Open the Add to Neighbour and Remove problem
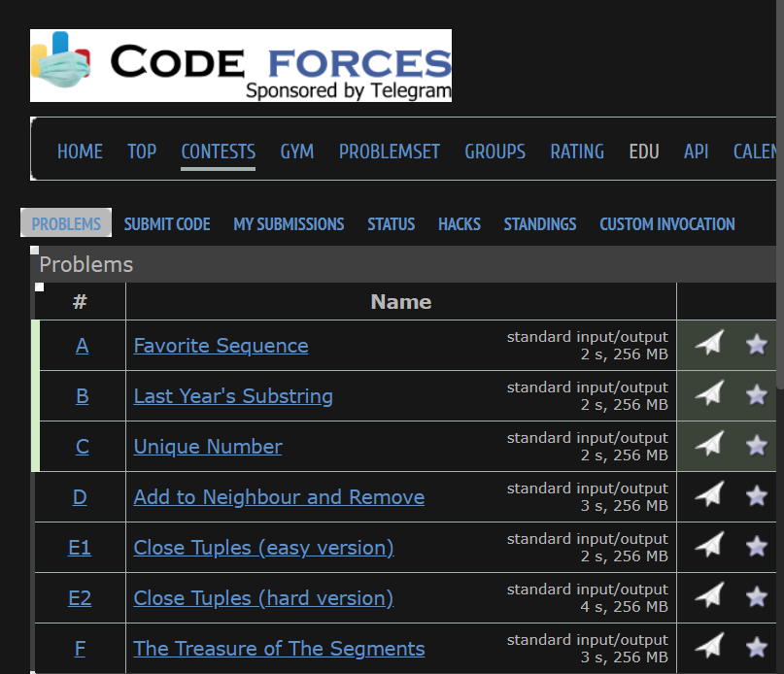 [x=279, y=496]
